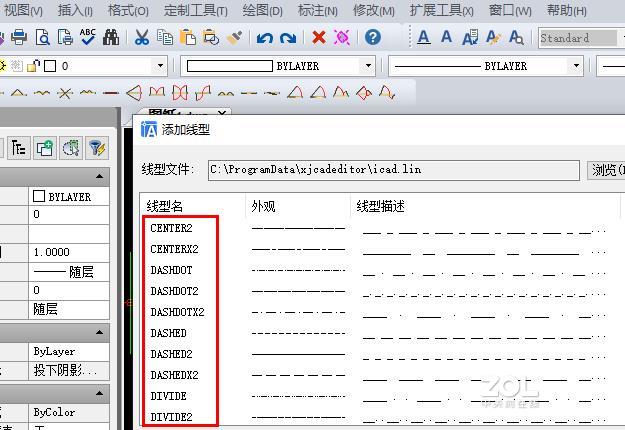Open the 修改(M) menu
The height and width of the screenshot is (430, 625).
(373, 10)
